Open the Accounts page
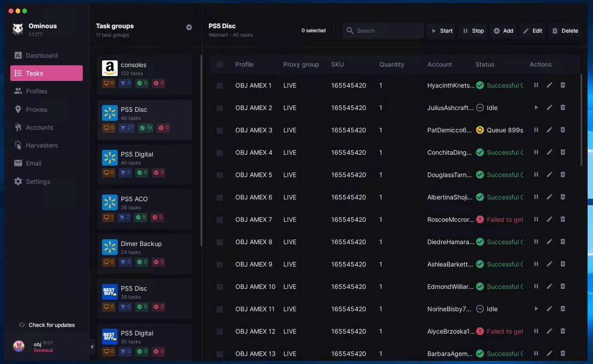The image size is (593, 364). pos(46,127)
